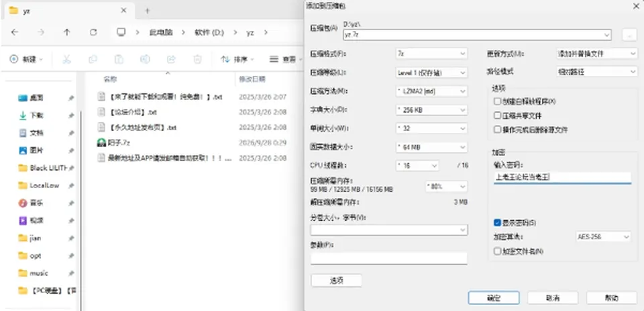Navigate up one folder level
Viewport: 644px width, 311px height.
pos(67,32)
